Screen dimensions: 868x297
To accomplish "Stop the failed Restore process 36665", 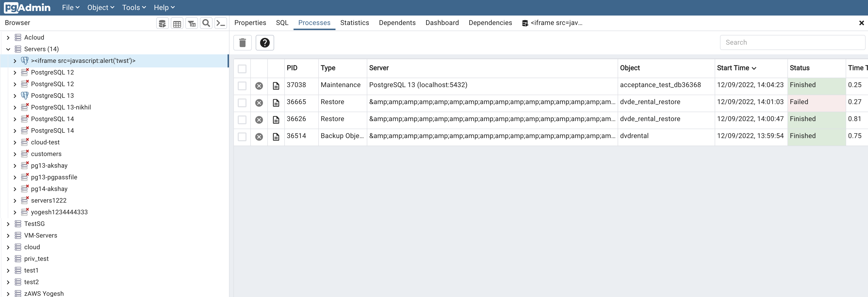I will tap(259, 103).
